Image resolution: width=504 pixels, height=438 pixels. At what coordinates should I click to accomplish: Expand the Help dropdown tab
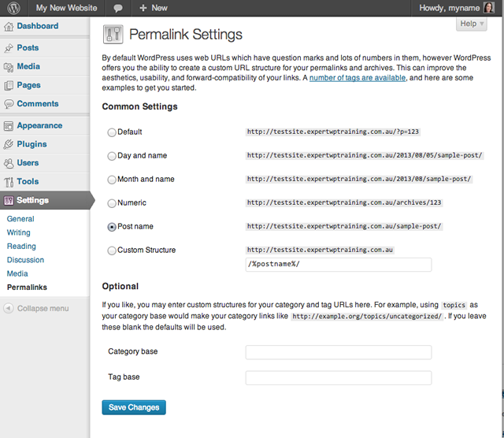pyautogui.click(x=472, y=24)
